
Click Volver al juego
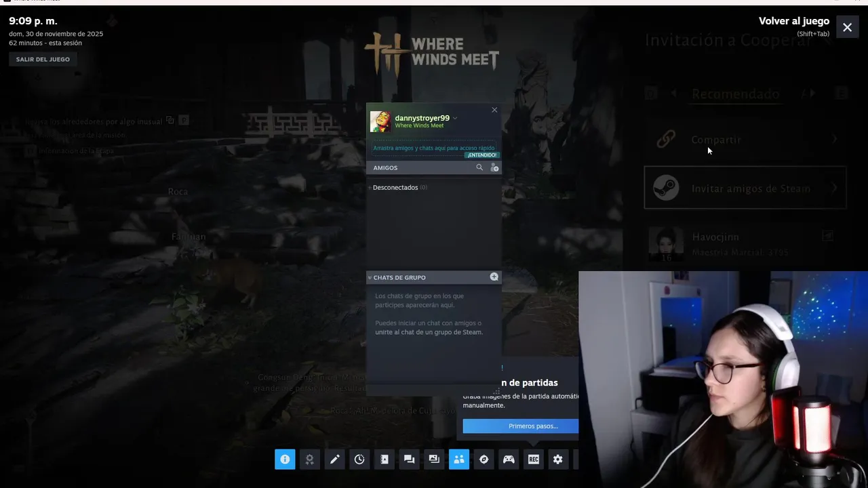[793, 21]
